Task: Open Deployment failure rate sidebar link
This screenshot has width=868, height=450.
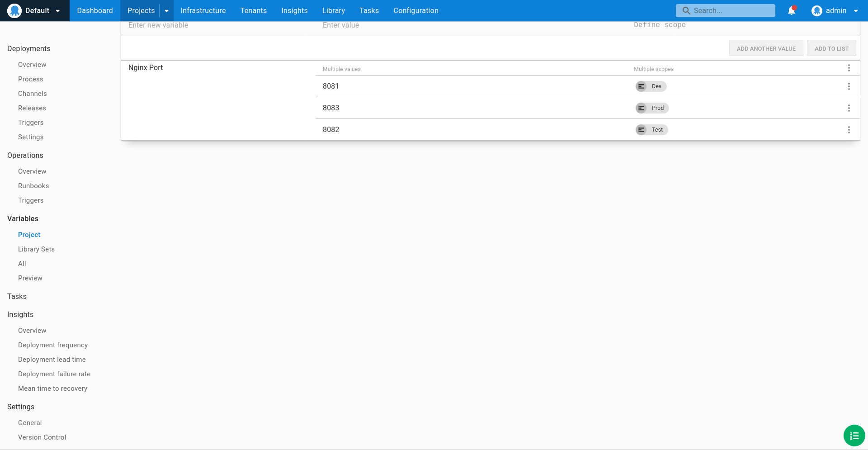Action: point(54,374)
